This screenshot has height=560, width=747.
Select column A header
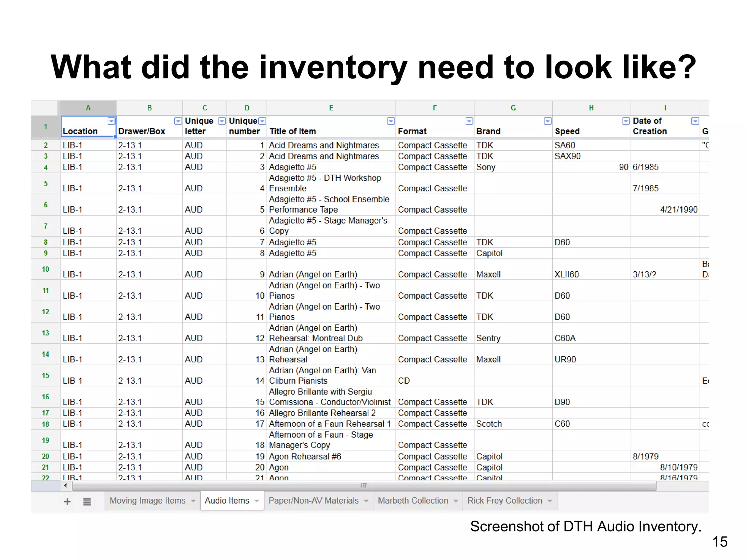(x=88, y=108)
